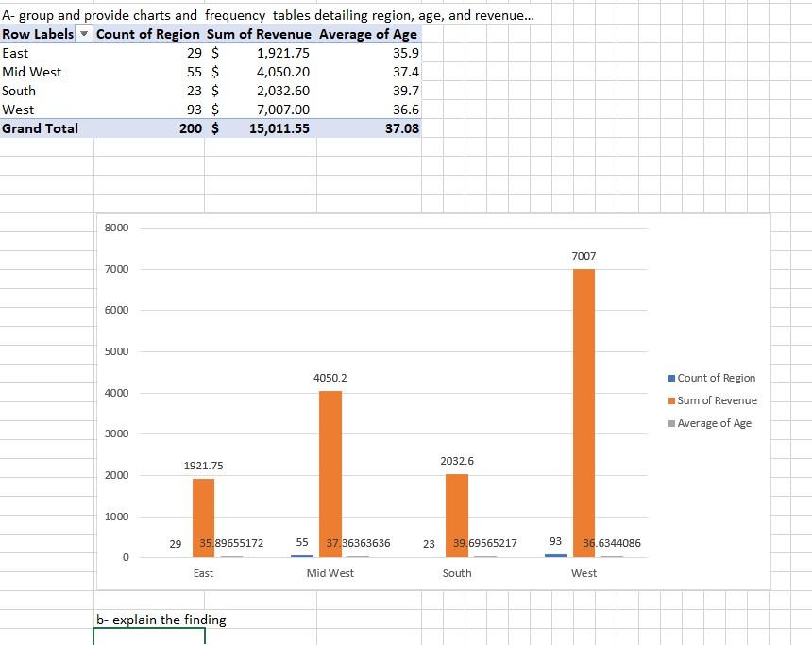Click the West category label on the chart axis
The height and width of the screenshot is (645, 812).
tap(583, 572)
